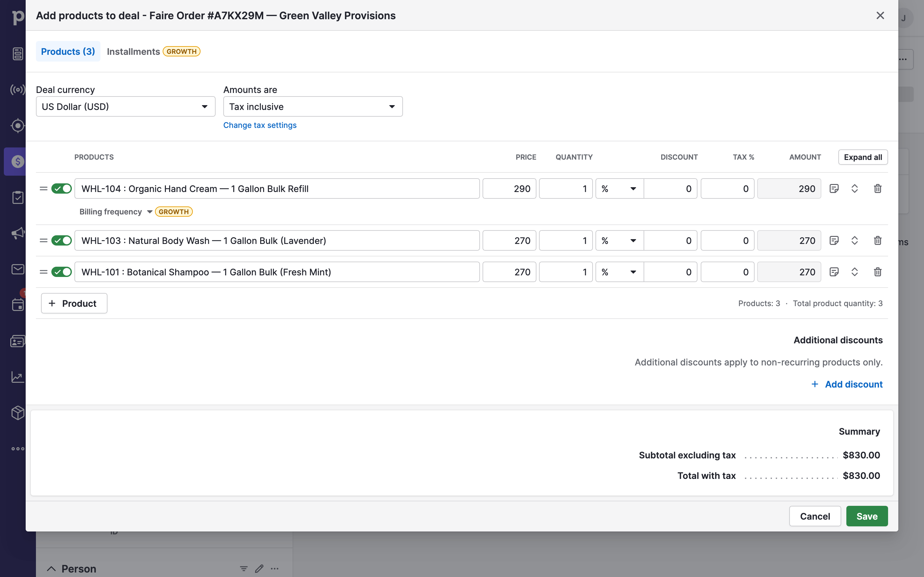Open notes icon for Natural Body Wash row
This screenshot has height=577, width=924.
pyautogui.click(x=834, y=240)
